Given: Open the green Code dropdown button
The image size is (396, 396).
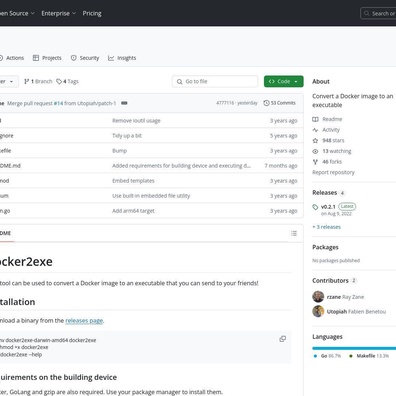Looking at the screenshot, I should pyautogui.click(x=284, y=81).
